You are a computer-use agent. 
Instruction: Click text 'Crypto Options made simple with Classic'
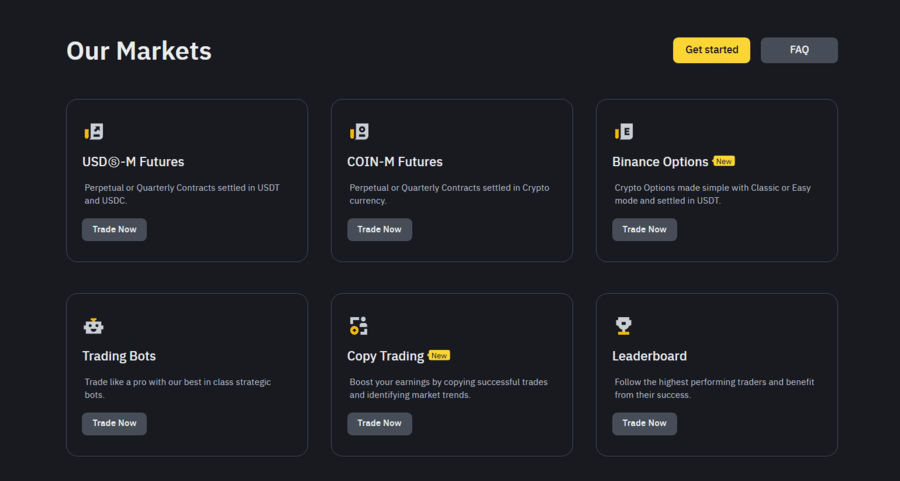tap(696, 188)
